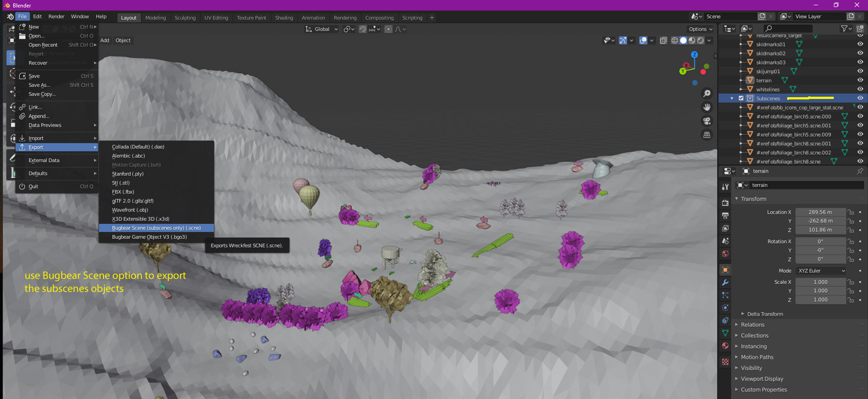Open the View Layer properties tab icon
The height and width of the screenshot is (399, 868).
coord(725,228)
